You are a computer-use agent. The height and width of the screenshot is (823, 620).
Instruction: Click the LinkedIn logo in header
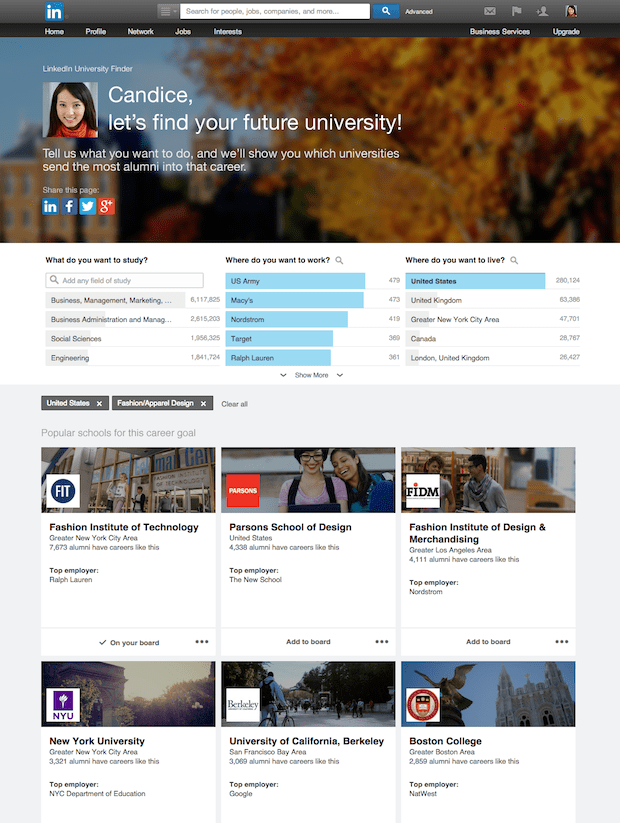(53, 11)
